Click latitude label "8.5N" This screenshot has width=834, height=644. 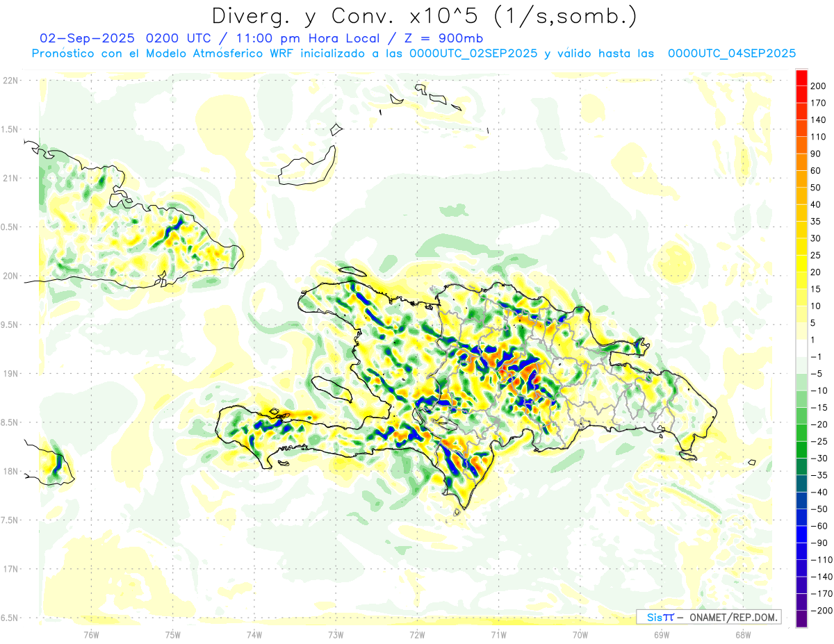10,422
